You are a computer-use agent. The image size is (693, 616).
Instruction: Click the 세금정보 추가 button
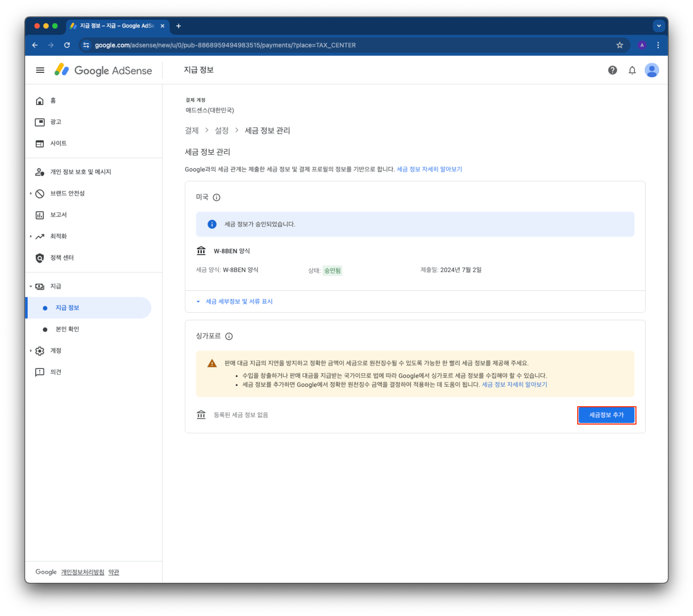(606, 415)
